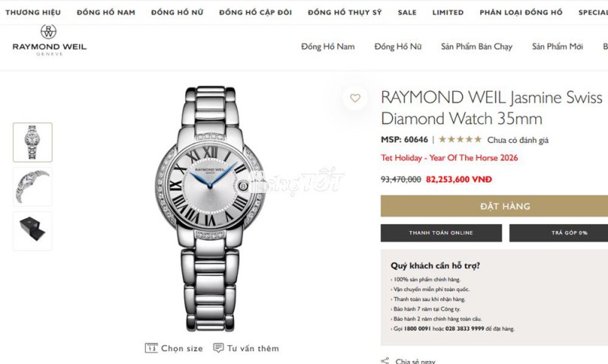Click the share icon beside Chia sẻ ngay
Viewport: 608px width, 364px height.
point(385,361)
